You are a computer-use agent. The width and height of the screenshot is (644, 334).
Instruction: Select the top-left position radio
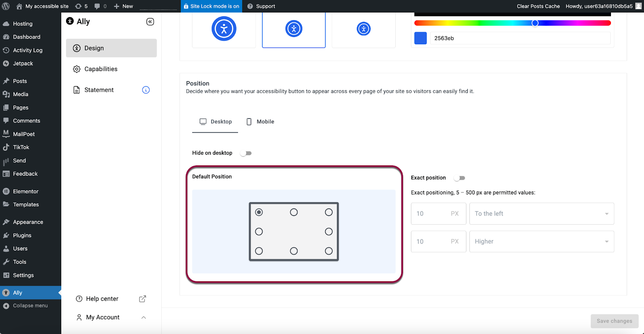[259, 212]
